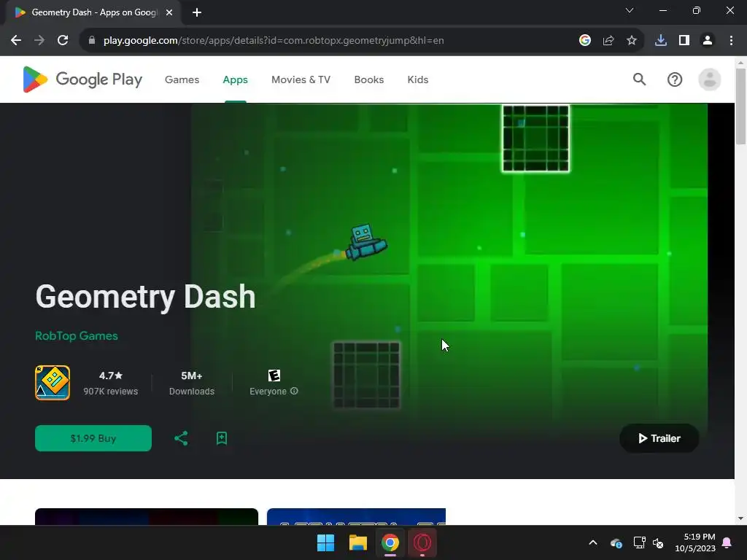This screenshot has height=560, width=747.
Task: Click the OneDrive cloud tray icon
Action: click(x=616, y=542)
